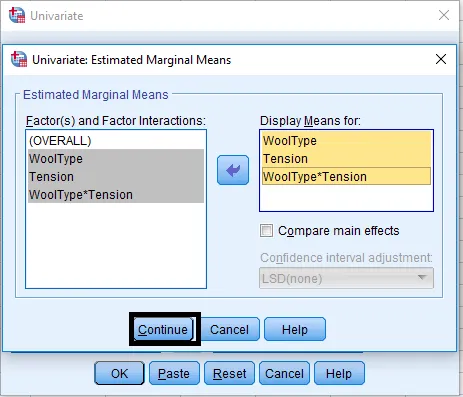Screen dimensions: 463x397
Task: Click Cancel in the Univariate window
Action: click(284, 373)
